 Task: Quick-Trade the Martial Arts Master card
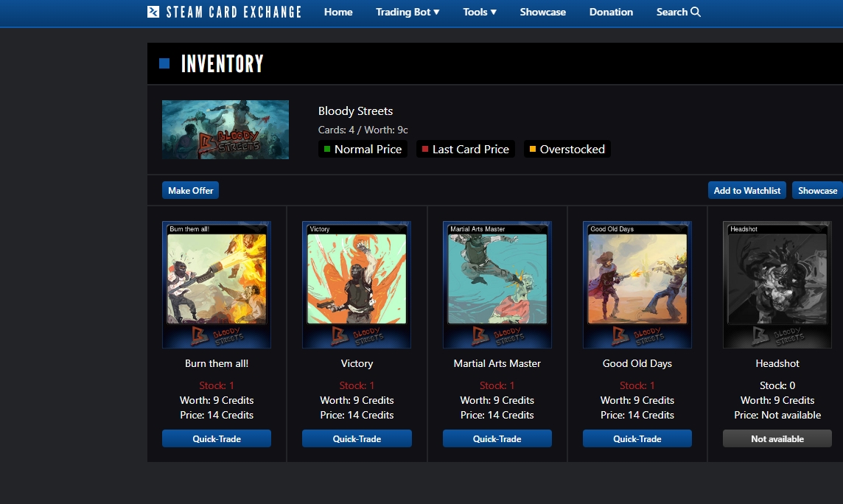[x=497, y=438]
